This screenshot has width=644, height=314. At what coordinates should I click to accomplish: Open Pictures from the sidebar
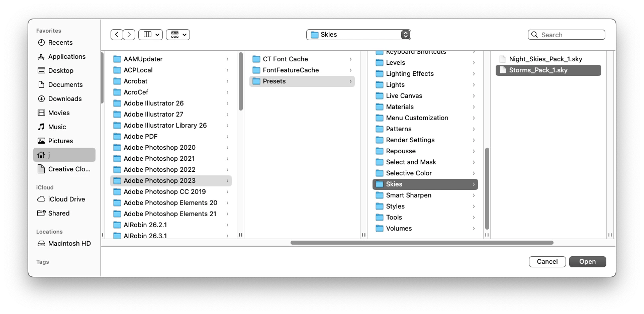click(64, 141)
